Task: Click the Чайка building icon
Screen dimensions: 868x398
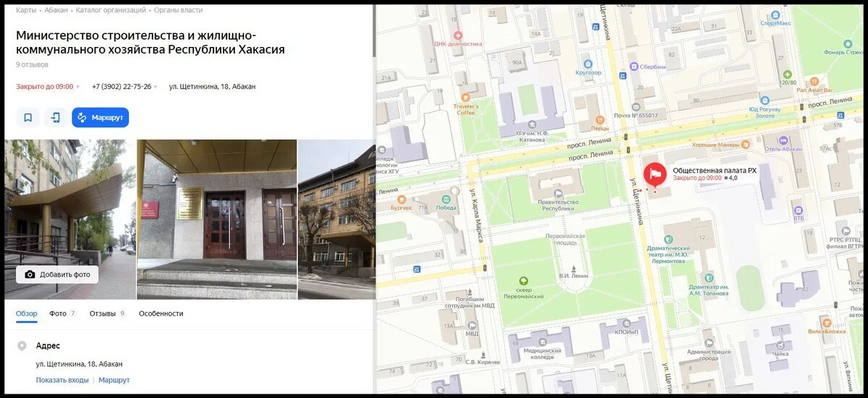Action: pyautogui.click(x=781, y=346)
